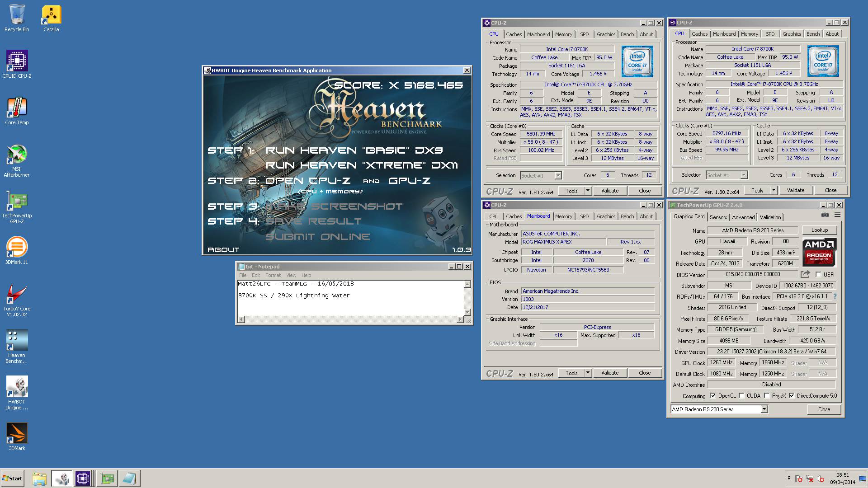
Task: Open the Recycle Bin desktop icon
Action: [17, 18]
